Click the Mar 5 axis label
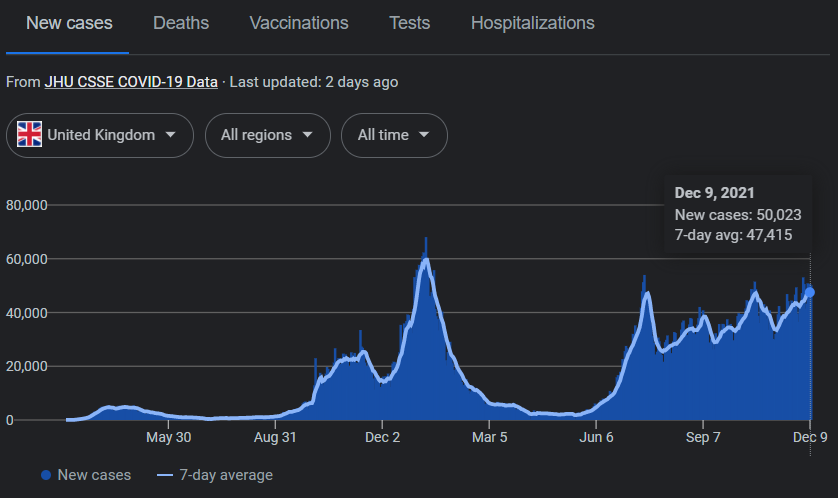Viewport: 838px width, 498px height. 490,437
